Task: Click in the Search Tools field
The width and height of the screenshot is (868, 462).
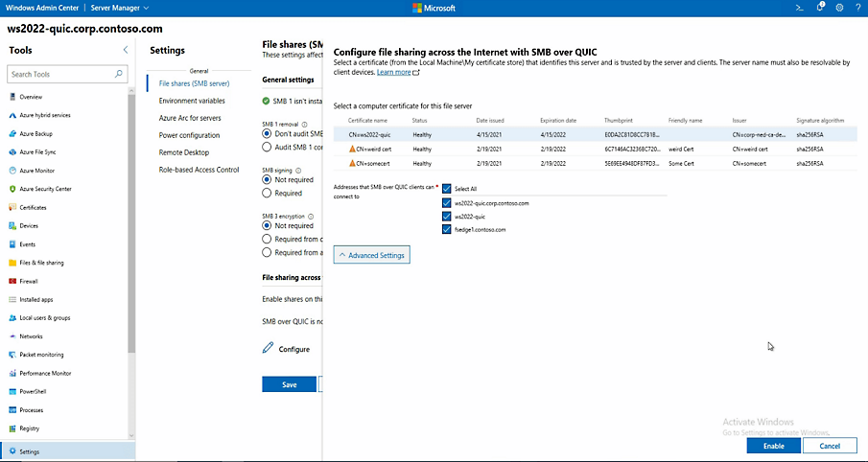Action: (60, 74)
